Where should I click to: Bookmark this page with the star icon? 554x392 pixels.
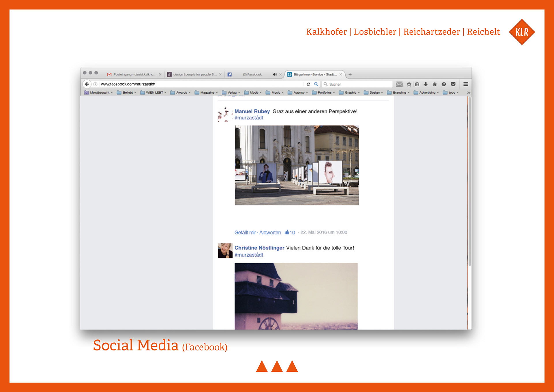click(409, 84)
